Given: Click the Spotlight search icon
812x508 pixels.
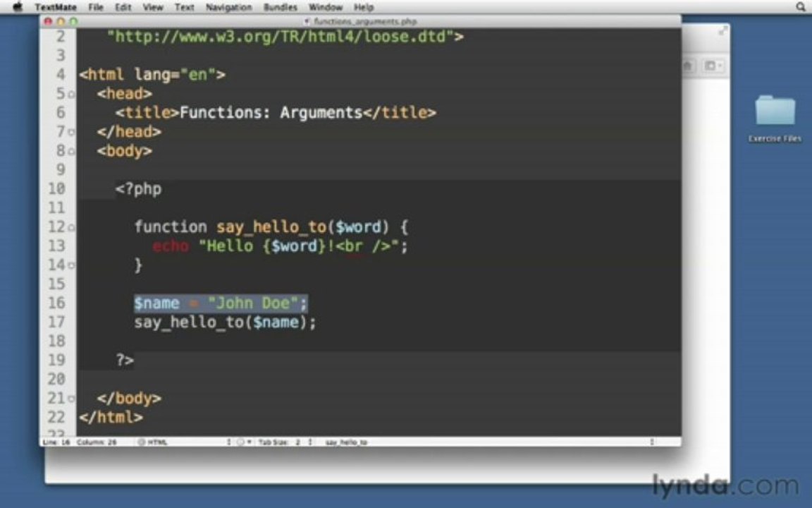Looking at the screenshot, I should click(x=801, y=7).
